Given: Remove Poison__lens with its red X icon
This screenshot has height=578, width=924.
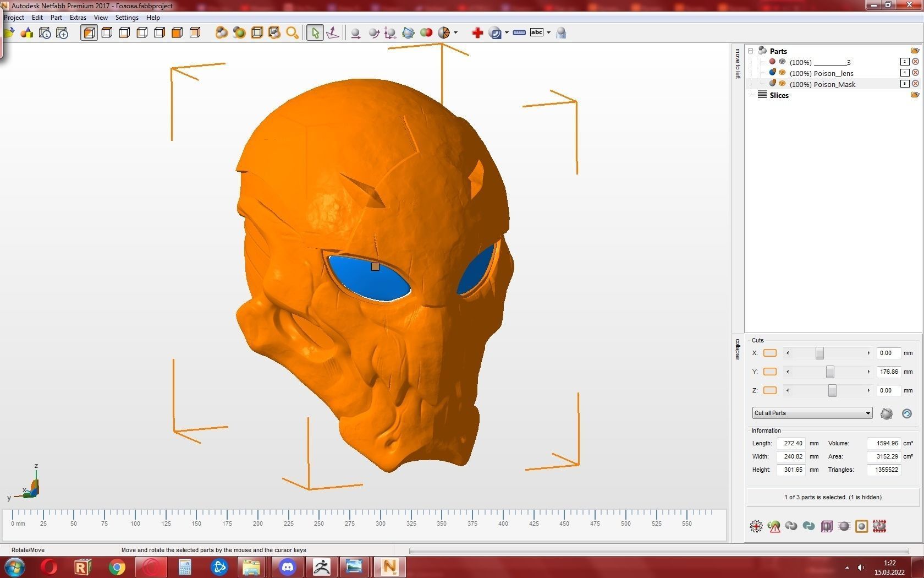Looking at the screenshot, I should [x=916, y=73].
